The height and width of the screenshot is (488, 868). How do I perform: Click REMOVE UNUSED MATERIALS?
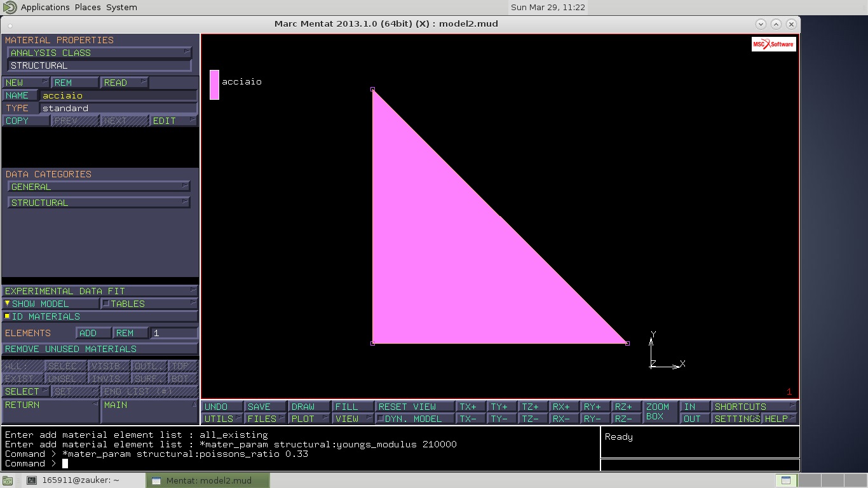[x=100, y=349]
